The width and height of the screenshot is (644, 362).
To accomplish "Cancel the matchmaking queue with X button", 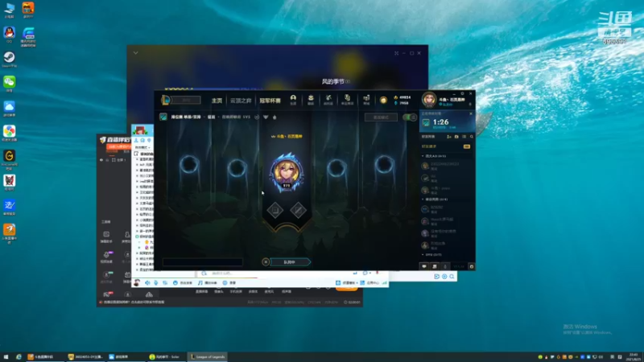I will (x=266, y=262).
